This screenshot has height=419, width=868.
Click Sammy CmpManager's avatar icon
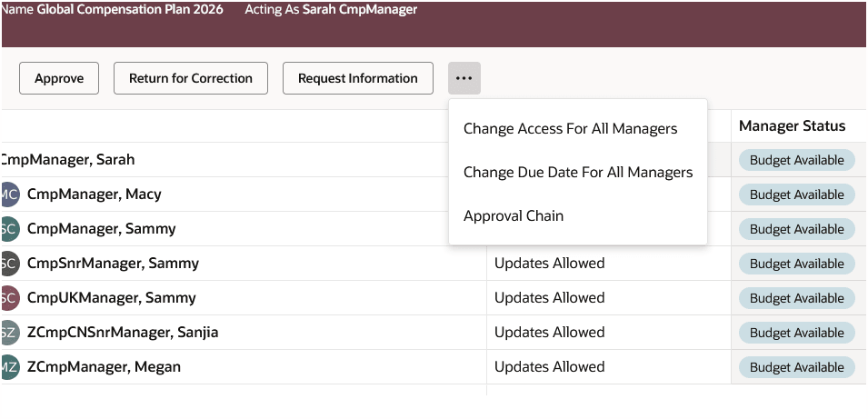[9, 229]
